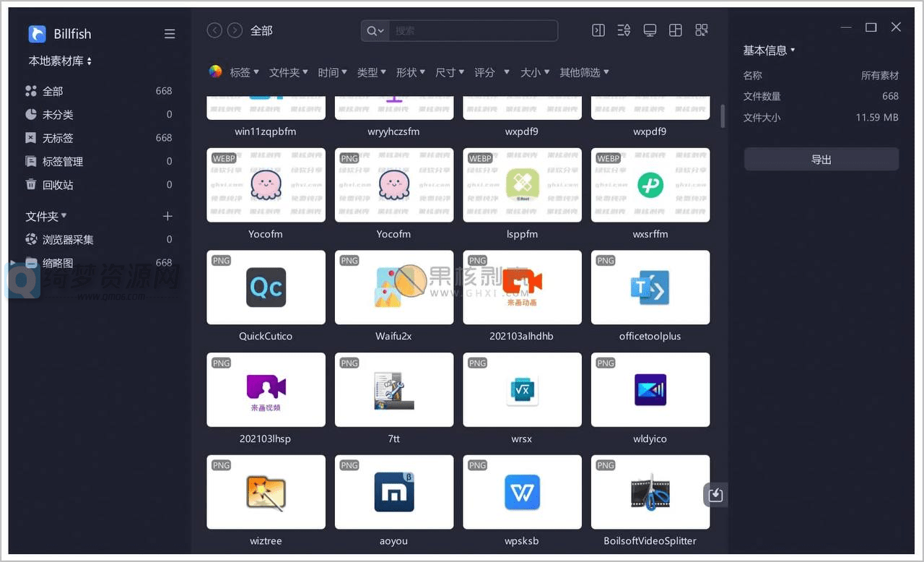This screenshot has height=562, width=924.
Task: Toggle the sidebar panel layout icon
Action: (598, 30)
